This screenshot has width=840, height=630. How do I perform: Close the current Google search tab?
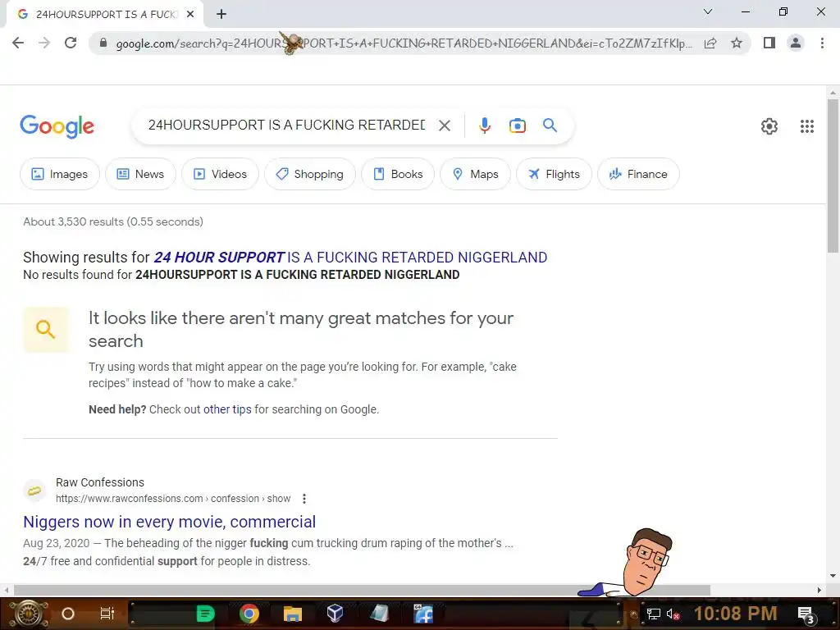click(190, 14)
